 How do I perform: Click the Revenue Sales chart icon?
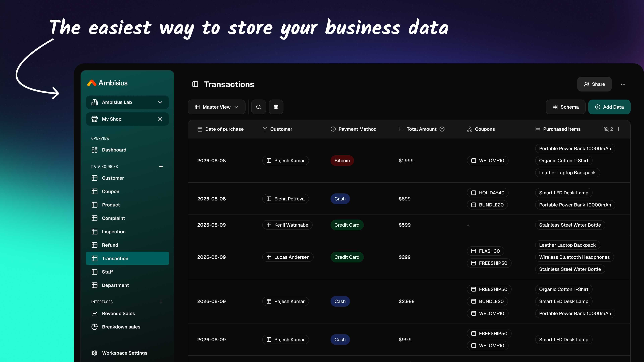pyautogui.click(x=94, y=314)
